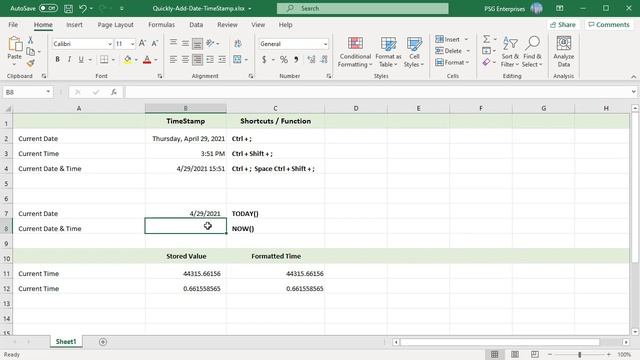Click Merge & Center icon

(x=237, y=60)
